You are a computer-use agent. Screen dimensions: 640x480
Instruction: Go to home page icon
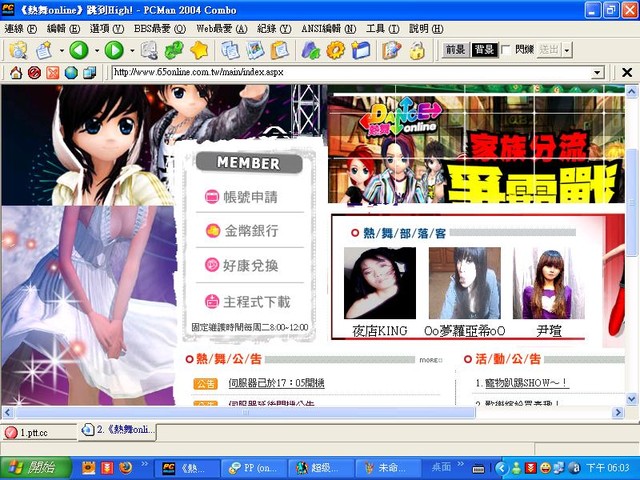click(16, 73)
